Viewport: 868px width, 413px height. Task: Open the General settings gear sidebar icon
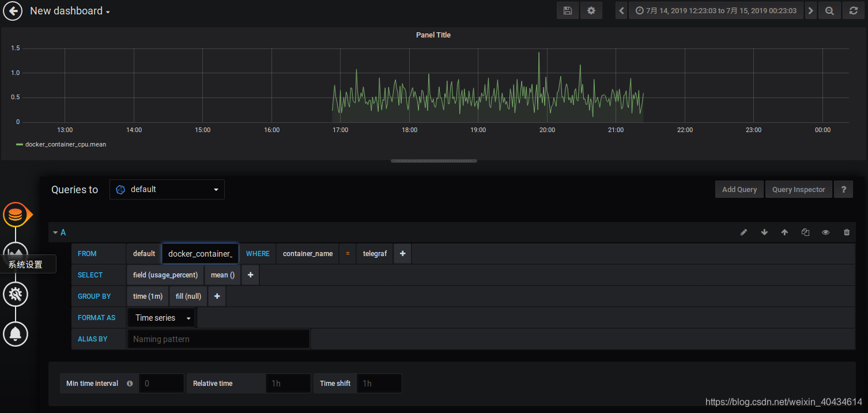coord(16,294)
